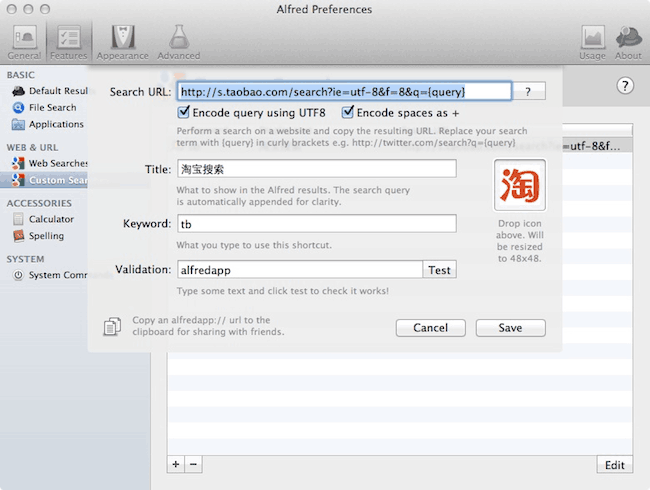Click the Validation field containing alfredapp

(x=300, y=270)
